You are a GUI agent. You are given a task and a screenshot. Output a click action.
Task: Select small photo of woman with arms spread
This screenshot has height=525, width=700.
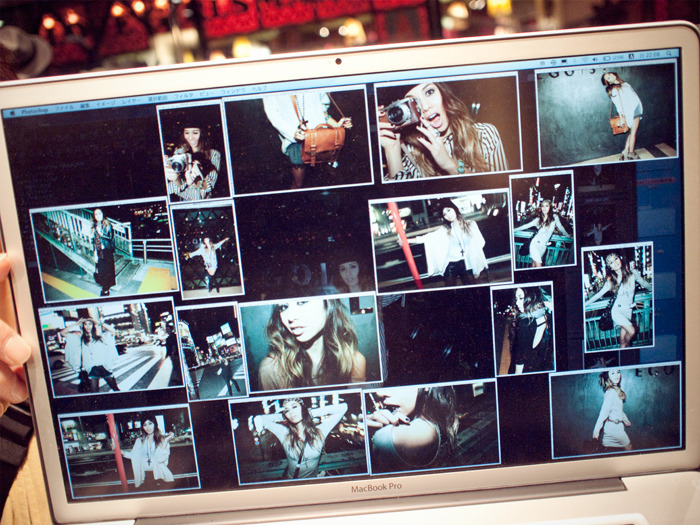pyautogui.click(x=207, y=250)
